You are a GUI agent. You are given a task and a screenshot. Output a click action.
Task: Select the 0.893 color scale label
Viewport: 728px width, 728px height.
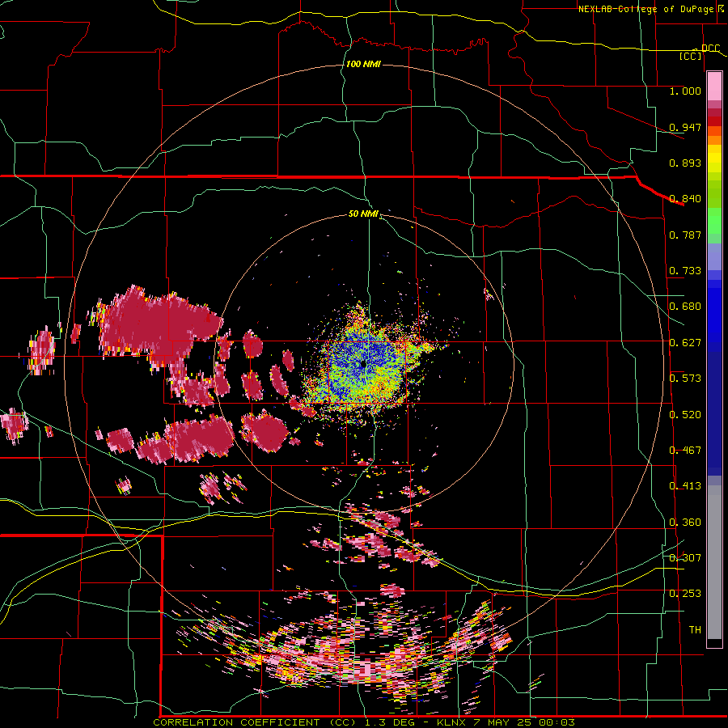click(x=685, y=163)
